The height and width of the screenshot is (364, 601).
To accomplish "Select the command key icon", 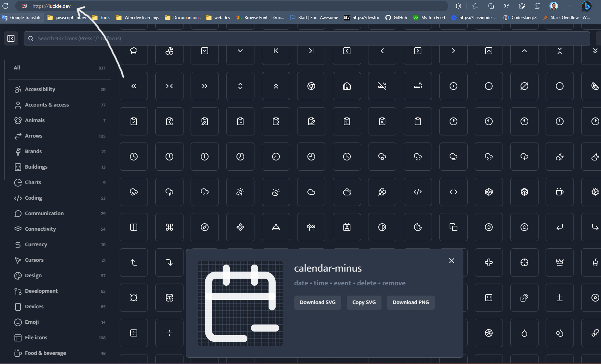I will (169, 227).
